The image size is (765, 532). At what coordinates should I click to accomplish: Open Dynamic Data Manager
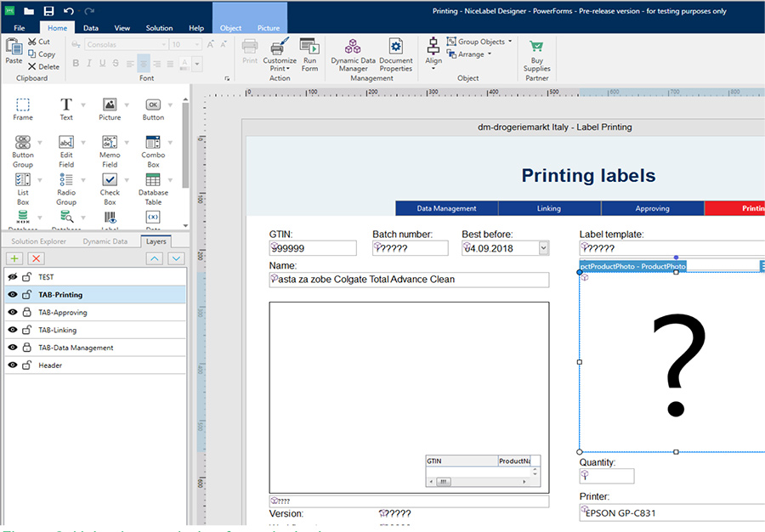point(354,54)
